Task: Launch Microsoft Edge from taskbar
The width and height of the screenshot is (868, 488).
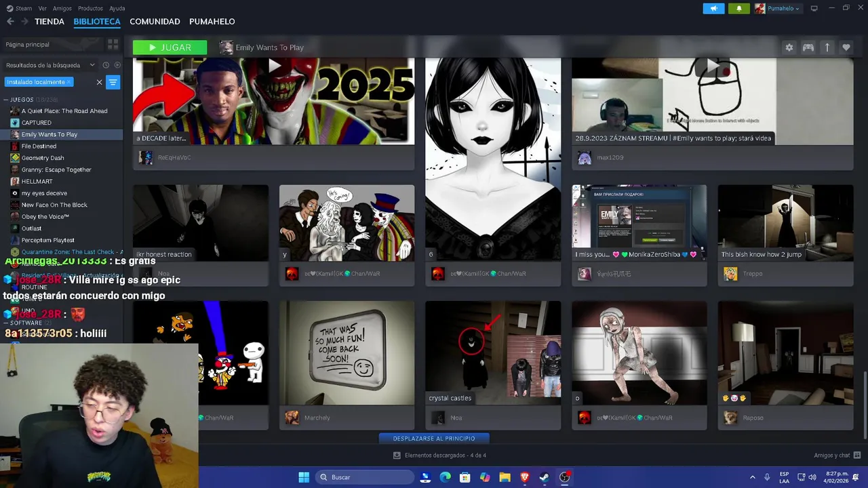Action: click(x=446, y=477)
